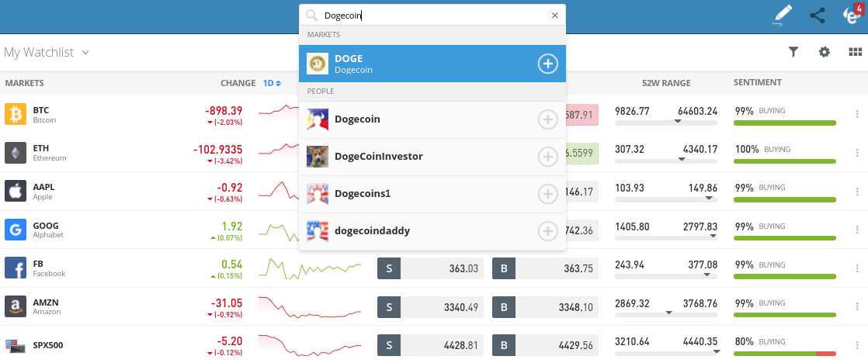The height and width of the screenshot is (363, 868).
Task: Open watchlist settings gear icon
Action: 825,52
